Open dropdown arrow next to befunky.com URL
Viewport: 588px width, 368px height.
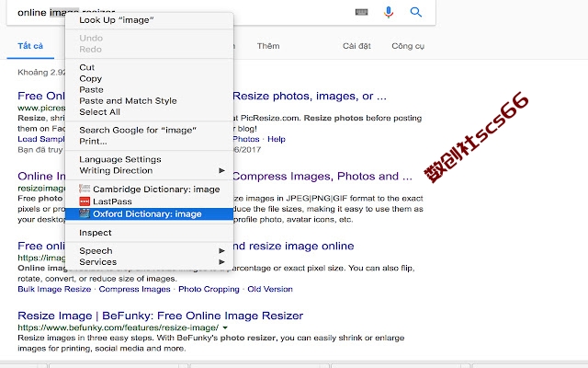click(x=225, y=328)
